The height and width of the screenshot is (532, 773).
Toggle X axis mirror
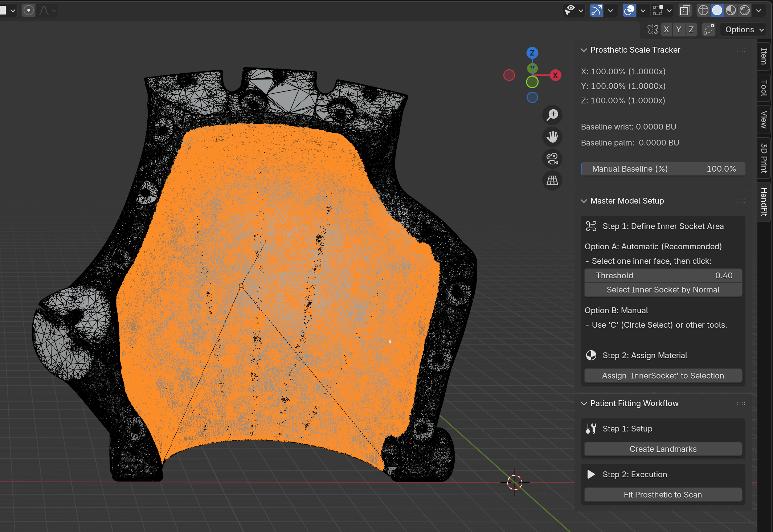pos(666,29)
